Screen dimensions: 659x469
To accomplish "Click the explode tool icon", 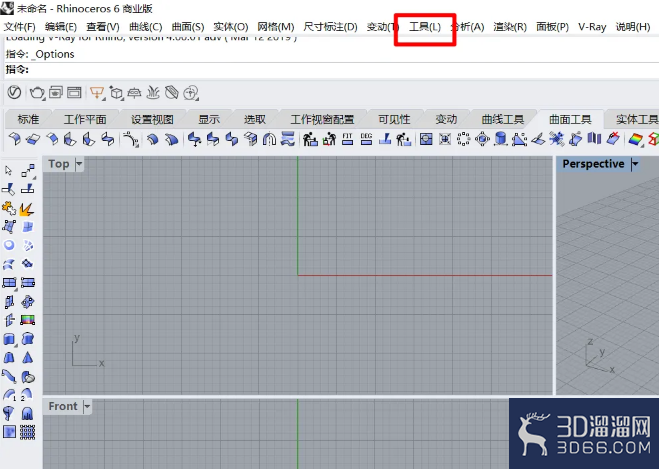I will [x=27, y=208].
